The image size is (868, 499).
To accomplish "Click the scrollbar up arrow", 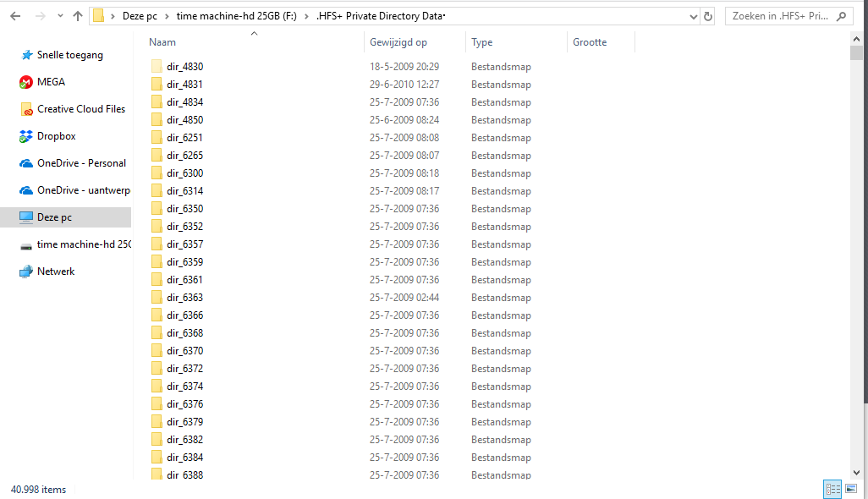I will pos(856,39).
